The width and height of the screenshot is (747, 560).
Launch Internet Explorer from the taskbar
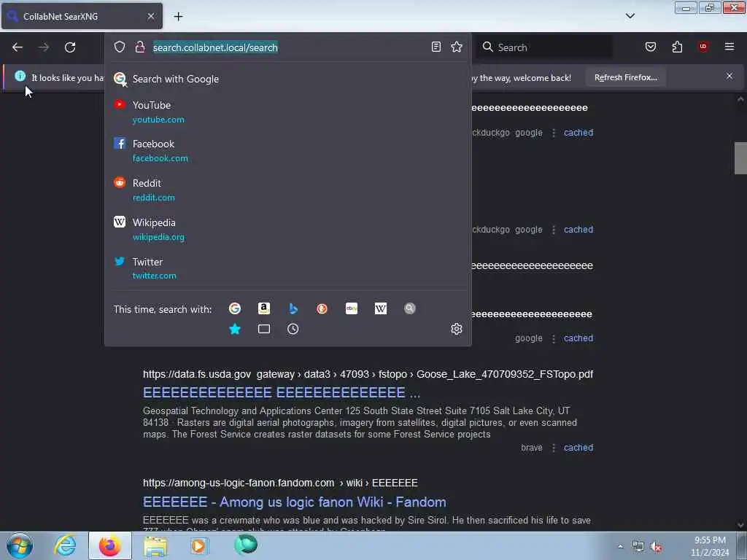point(65,545)
